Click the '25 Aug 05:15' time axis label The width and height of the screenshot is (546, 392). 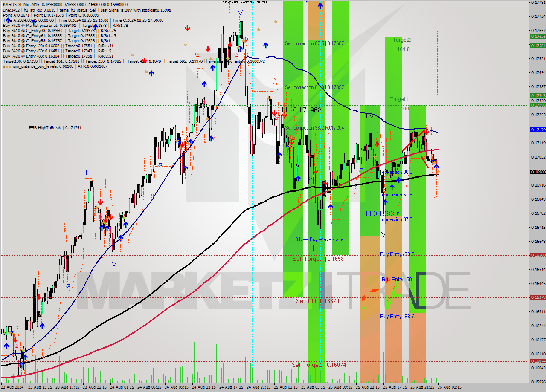pos(313,387)
